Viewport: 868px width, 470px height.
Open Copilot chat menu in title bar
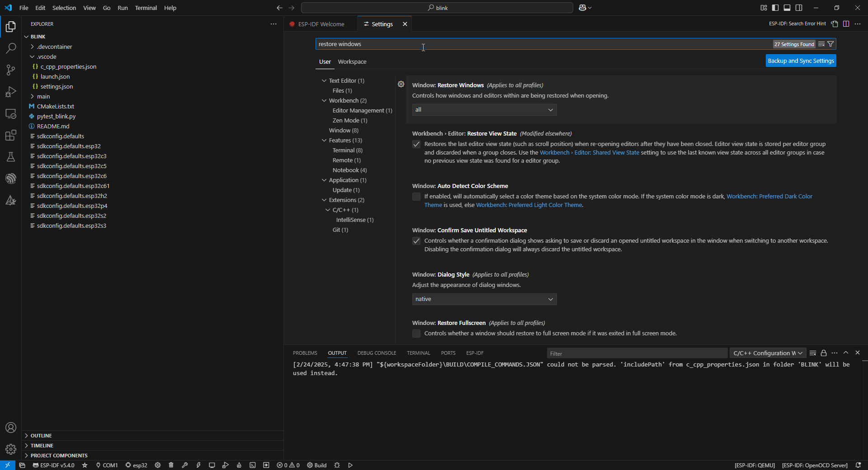585,8
